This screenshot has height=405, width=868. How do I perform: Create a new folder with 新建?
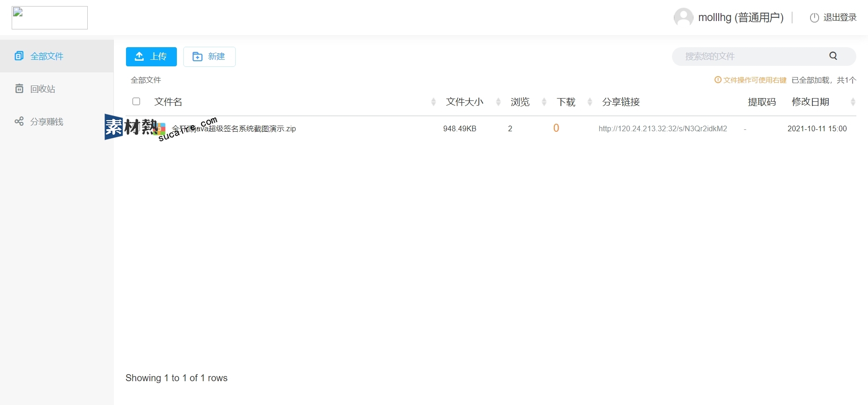[x=209, y=57]
